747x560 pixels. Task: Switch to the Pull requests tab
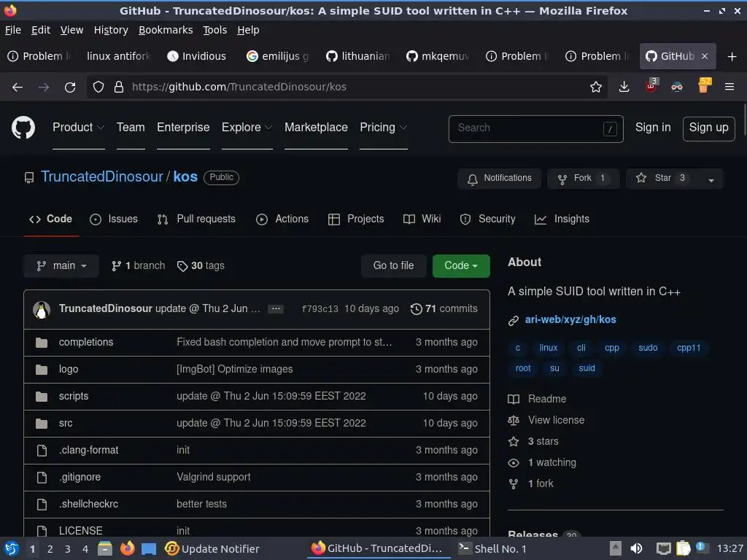[196, 219]
